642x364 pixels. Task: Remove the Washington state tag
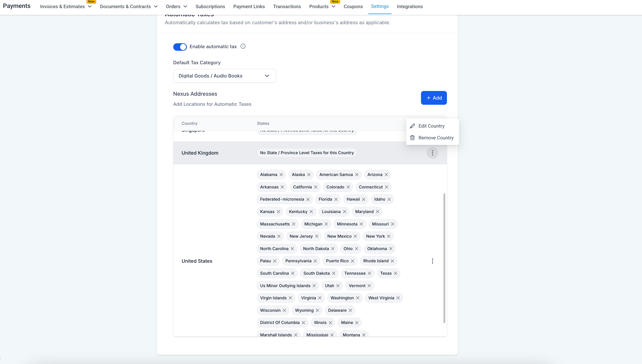(358, 298)
